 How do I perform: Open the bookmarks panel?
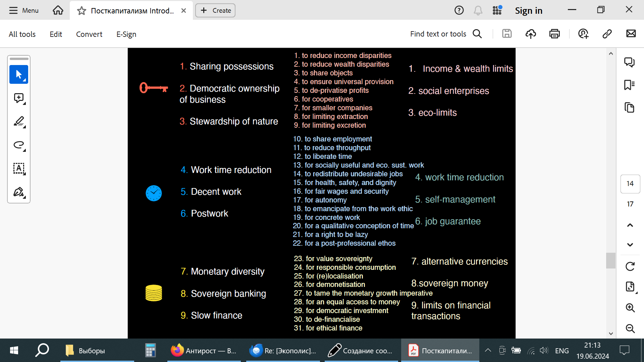(x=629, y=85)
